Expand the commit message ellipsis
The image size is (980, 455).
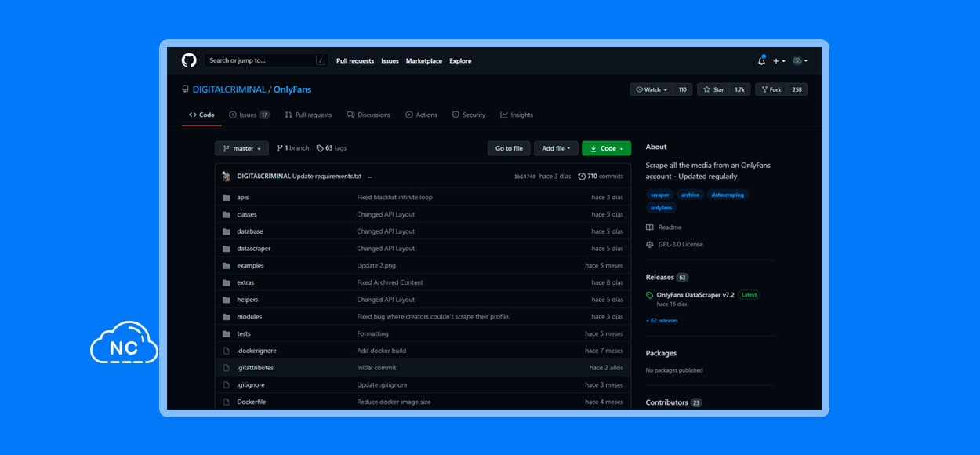(369, 177)
